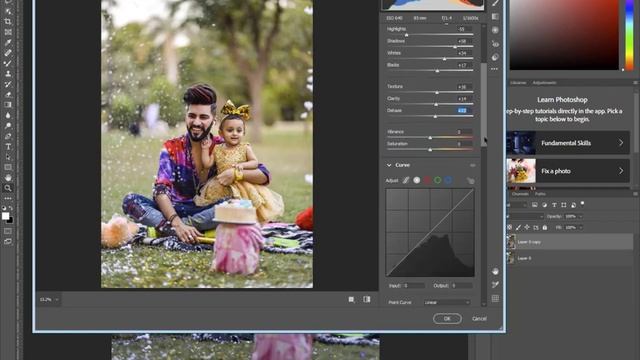Select the Hand tool
Viewport: 640px width, 360px height.
(8, 178)
